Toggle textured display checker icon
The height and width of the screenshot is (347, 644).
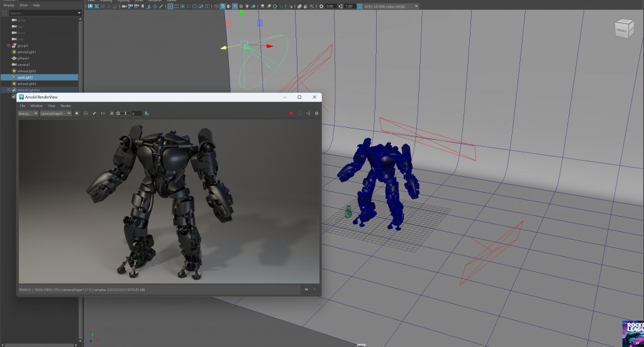[x=241, y=6]
